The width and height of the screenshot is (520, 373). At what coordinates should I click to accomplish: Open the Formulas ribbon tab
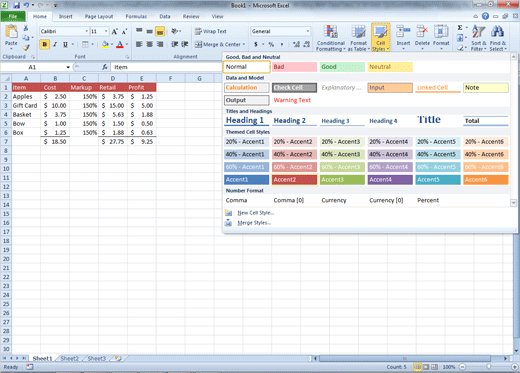(136, 16)
